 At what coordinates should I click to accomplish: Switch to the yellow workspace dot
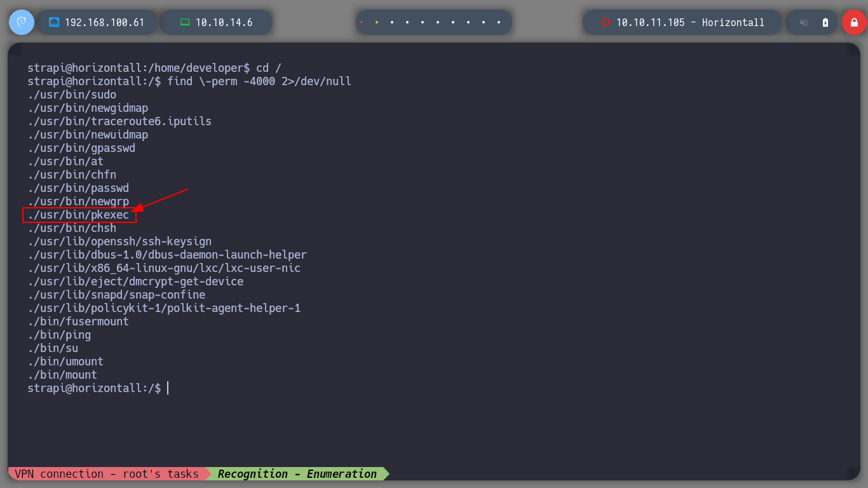click(x=377, y=22)
